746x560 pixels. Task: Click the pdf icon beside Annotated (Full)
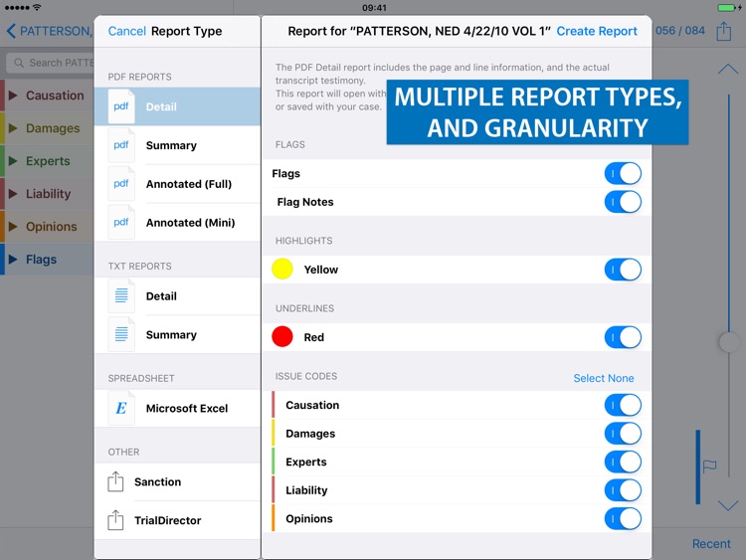(121, 184)
